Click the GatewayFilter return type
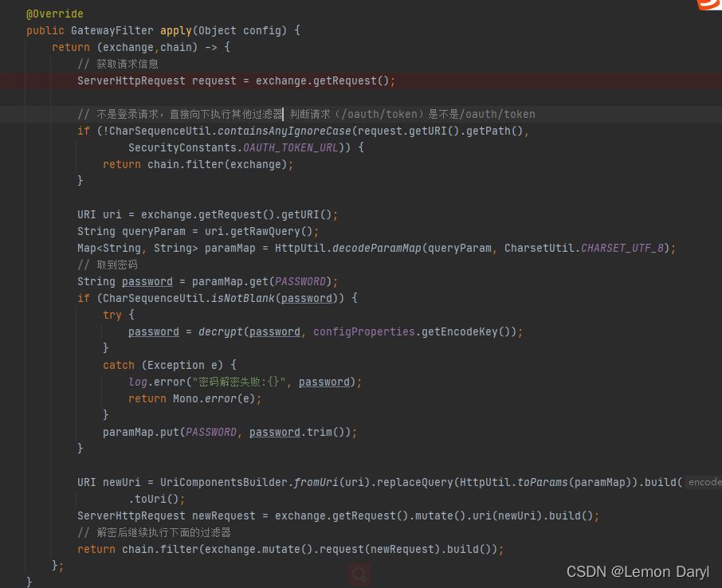722x588 pixels. click(112, 30)
